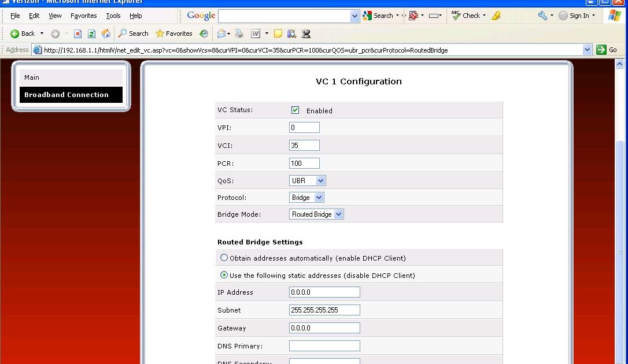Click the page scrollbar thumb
Screen dimensions: 628x364
pyautogui.click(x=619, y=252)
